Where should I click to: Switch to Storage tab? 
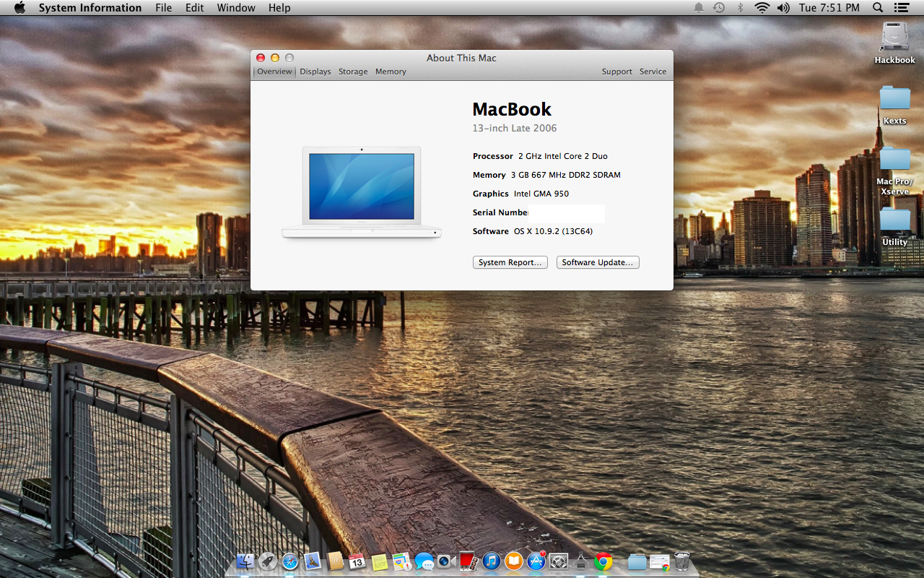[353, 72]
